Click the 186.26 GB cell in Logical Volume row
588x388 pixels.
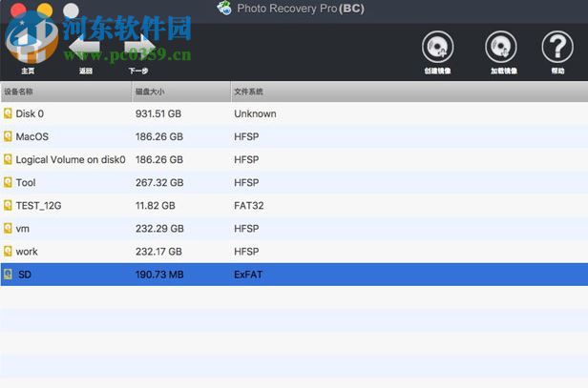[x=159, y=159]
